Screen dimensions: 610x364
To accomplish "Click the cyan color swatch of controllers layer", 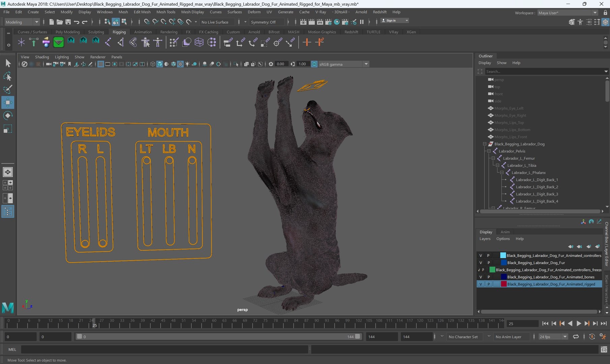I will click(x=503, y=255).
